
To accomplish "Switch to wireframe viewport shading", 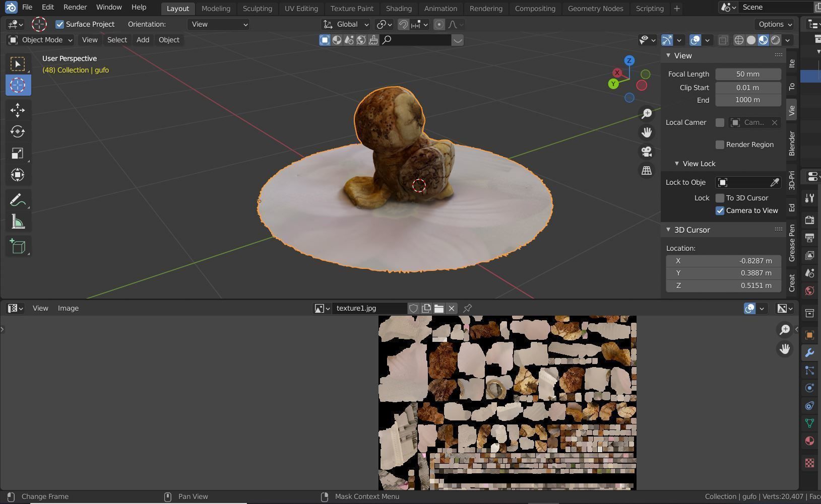I will pos(739,40).
